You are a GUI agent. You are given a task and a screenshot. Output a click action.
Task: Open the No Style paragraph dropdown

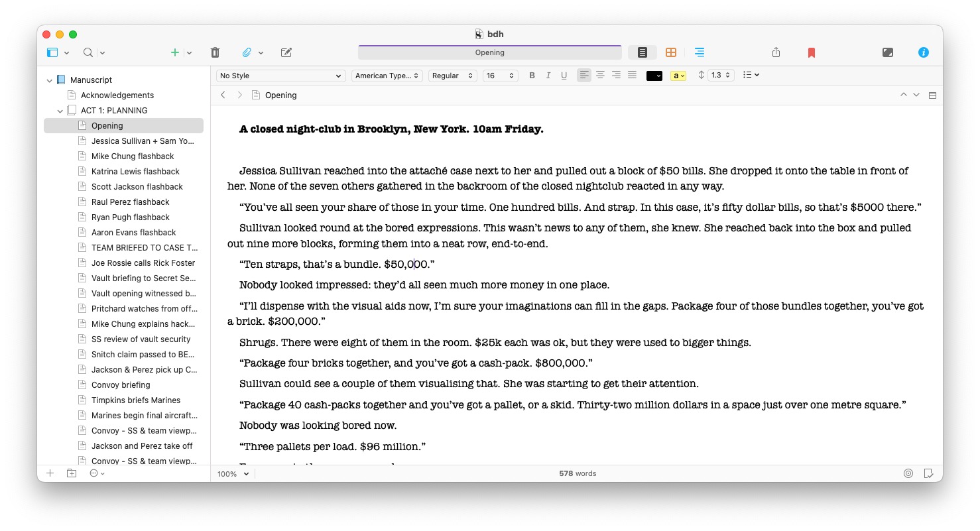pyautogui.click(x=280, y=76)
